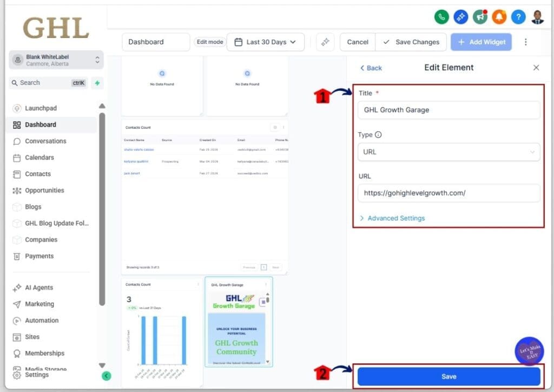The width and height of the screenshot is (554, 392).
Task: Open the blue help question icon
Action: coord(518,17)
